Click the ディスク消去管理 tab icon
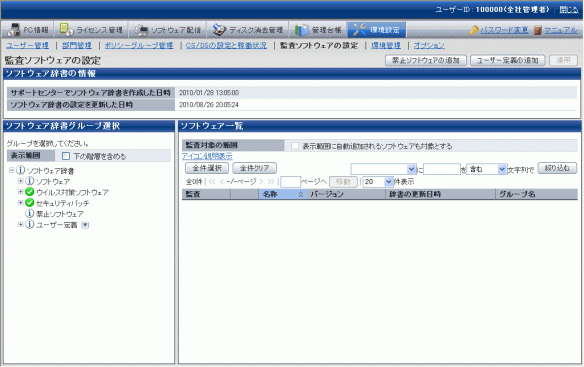Screen dimensions: 584x367 [x=219, y=30]
